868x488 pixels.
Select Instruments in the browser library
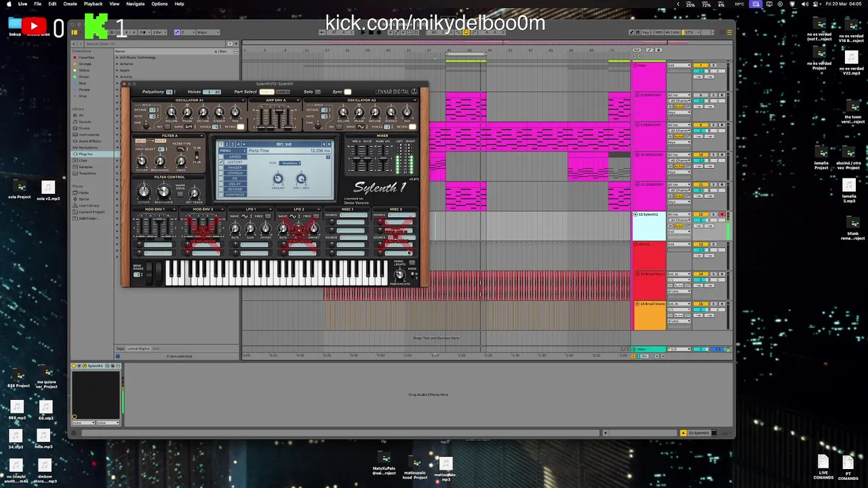88,134
